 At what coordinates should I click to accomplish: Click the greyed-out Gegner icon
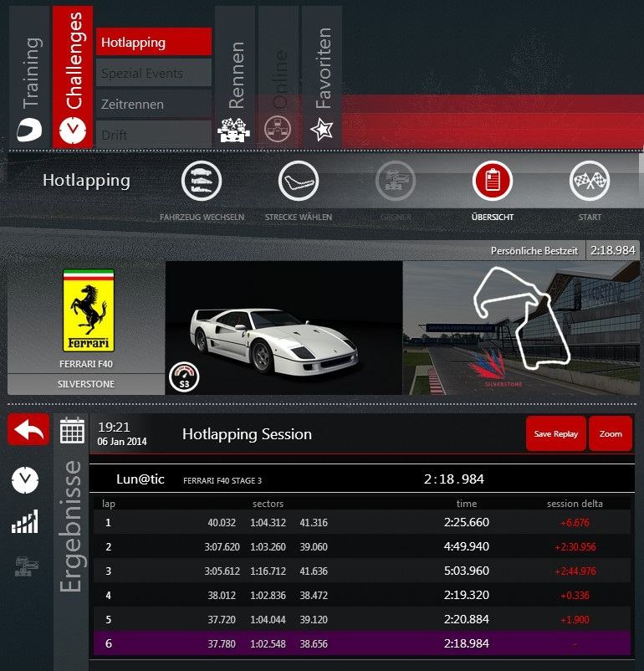click(x=396, y=181)
